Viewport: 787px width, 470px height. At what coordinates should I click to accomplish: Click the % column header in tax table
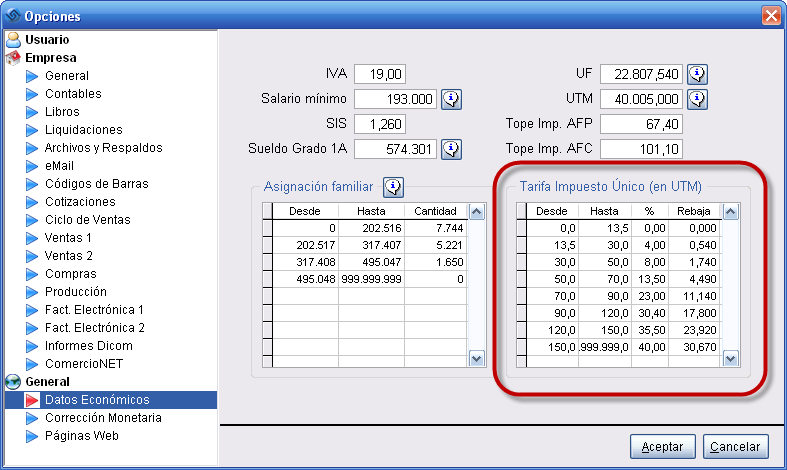click(x=649, y=211)
